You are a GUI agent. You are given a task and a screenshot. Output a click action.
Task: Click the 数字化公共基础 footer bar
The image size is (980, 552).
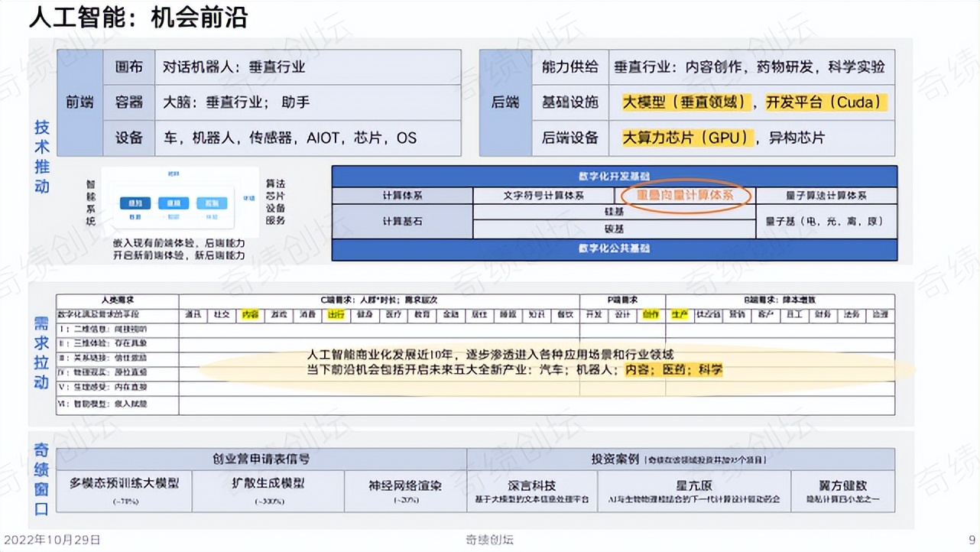tap(614, 248)
